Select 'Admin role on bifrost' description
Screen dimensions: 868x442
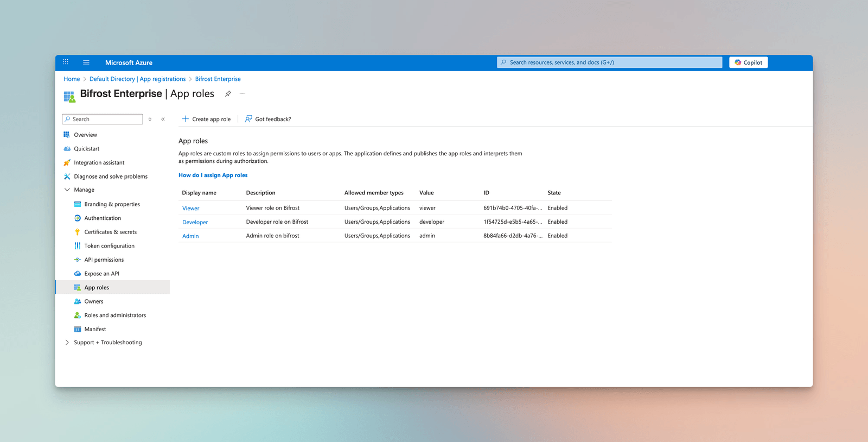click(272, 236)
